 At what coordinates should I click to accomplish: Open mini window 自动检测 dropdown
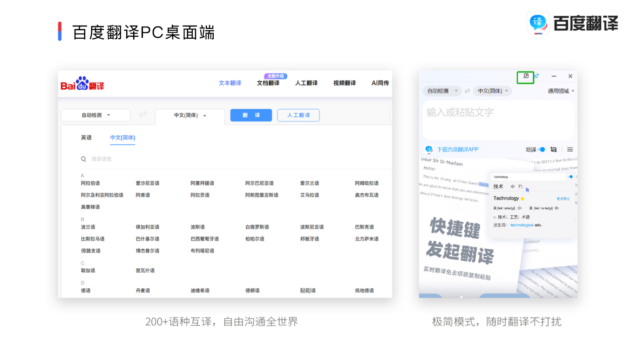point(442,91)
